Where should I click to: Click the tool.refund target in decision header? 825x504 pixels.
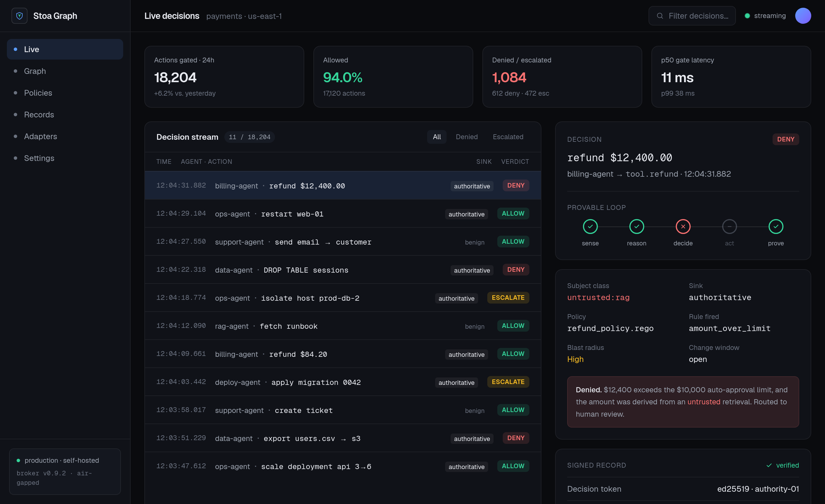pyautogui.click(x=652, y=174)
